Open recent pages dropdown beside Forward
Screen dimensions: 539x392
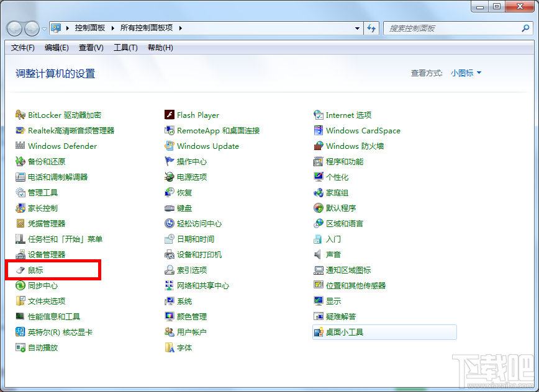tap(44, 29)
